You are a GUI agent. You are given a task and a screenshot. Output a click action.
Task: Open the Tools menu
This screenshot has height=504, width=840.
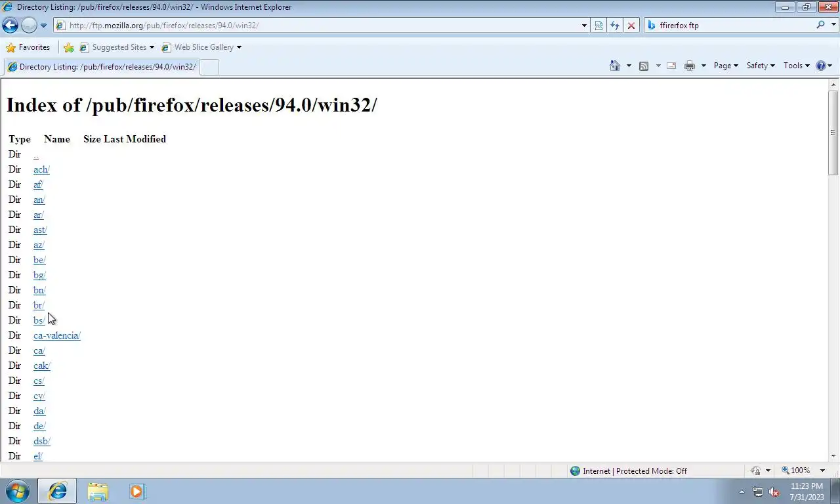click(x=797, y=66)
